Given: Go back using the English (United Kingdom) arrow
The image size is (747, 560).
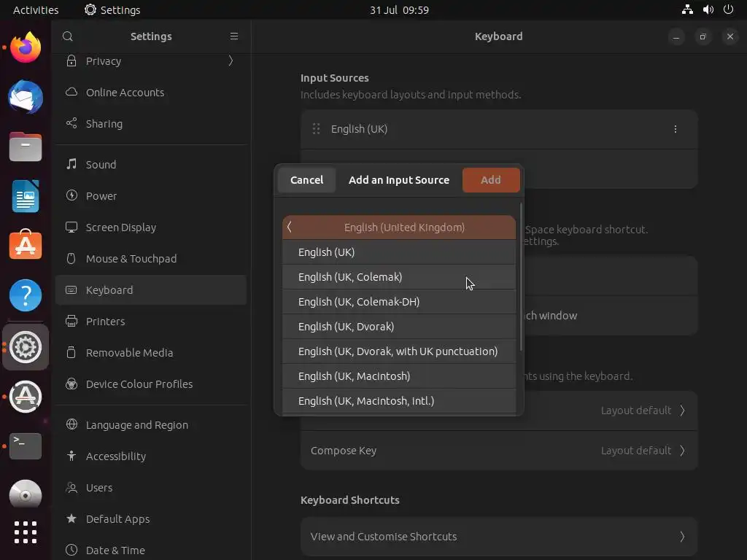Looking at the screenshot, I should pos(290,227).
